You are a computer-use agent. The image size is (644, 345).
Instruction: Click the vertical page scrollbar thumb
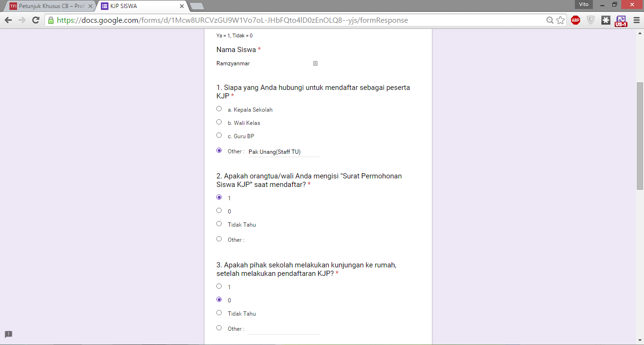pos(640,136)
